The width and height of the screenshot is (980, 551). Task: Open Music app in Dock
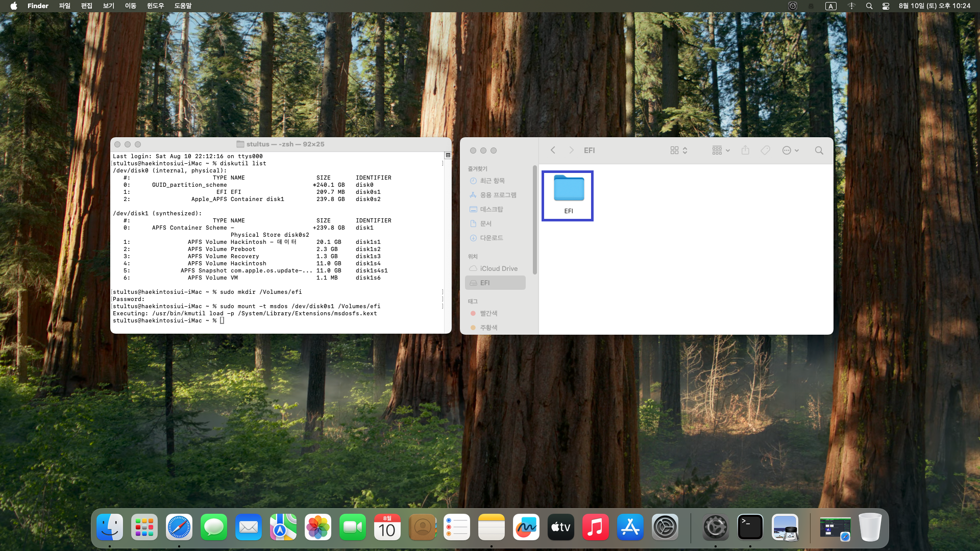point(596,527)
